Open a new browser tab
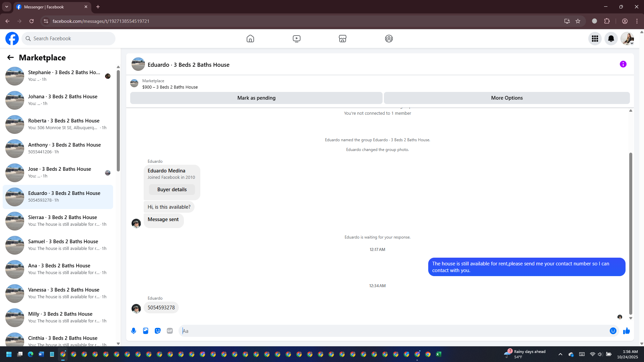 98,7
